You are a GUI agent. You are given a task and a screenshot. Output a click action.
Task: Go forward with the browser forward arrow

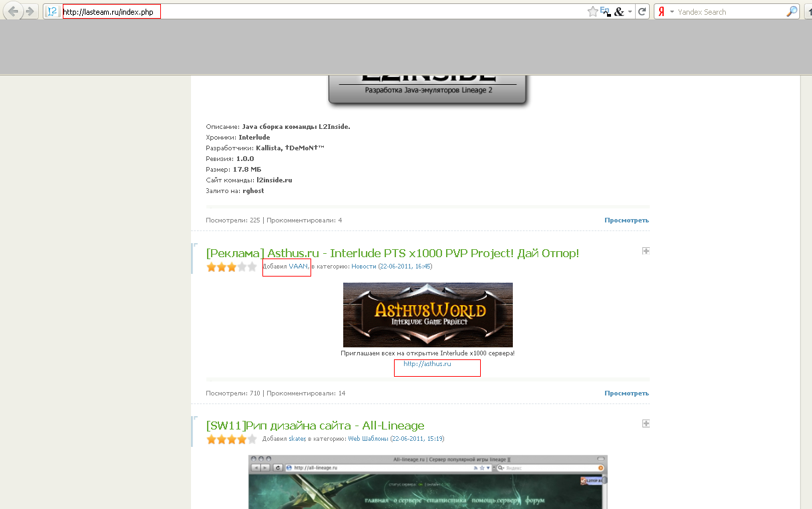[29, 11]
